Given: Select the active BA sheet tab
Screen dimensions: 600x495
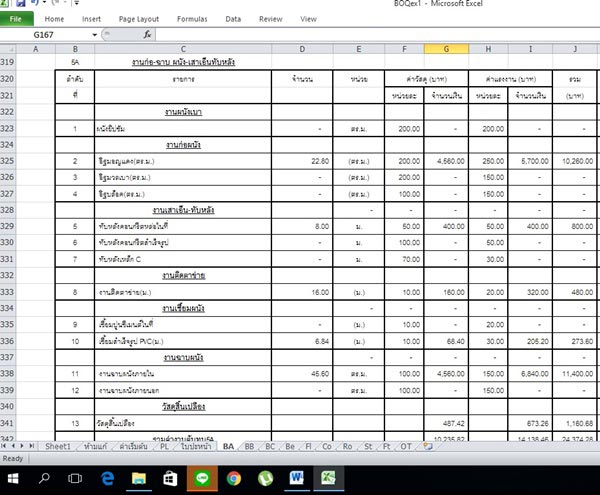Looking at the screenshot, I should (x=228, y=446).
